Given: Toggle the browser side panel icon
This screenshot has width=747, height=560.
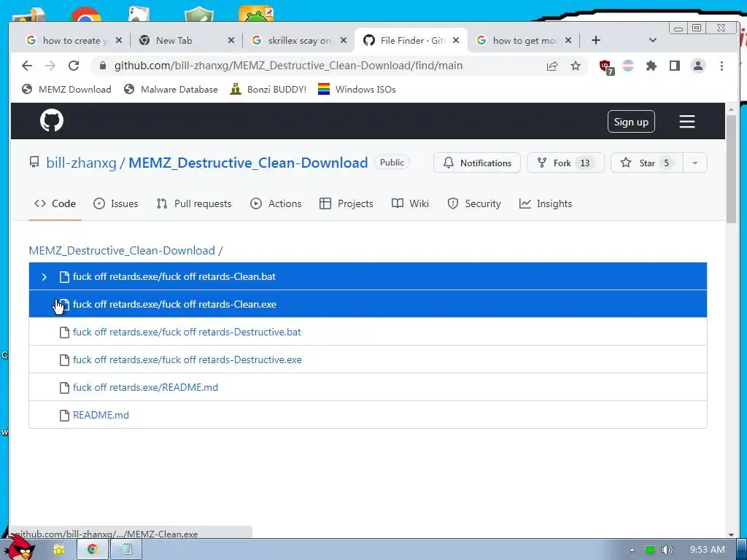Looking at the screenshot, I should tap(675, 66).
